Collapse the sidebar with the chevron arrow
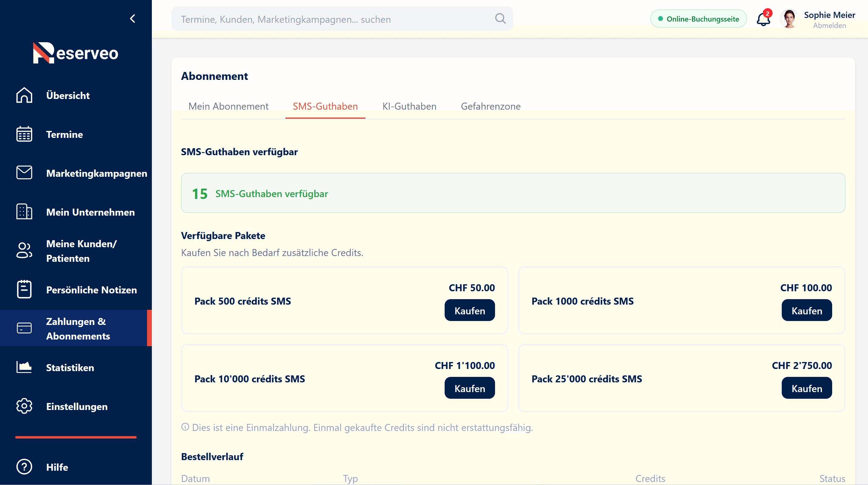 coord(132,19)
